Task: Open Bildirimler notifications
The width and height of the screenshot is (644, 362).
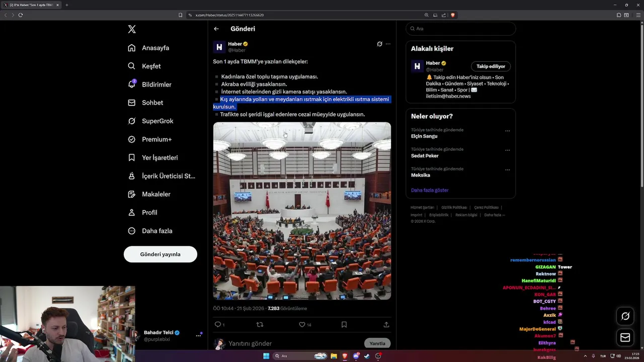Action: click(149, 84)
